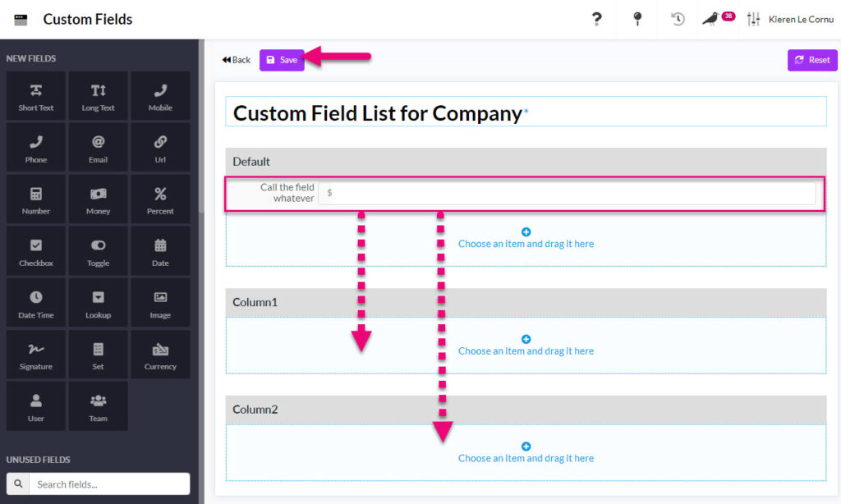Image resolution: width=841 pixels, height=504 pixels.
Task: Click the NEW FIELDS heading
Action: tap(31, 58)
